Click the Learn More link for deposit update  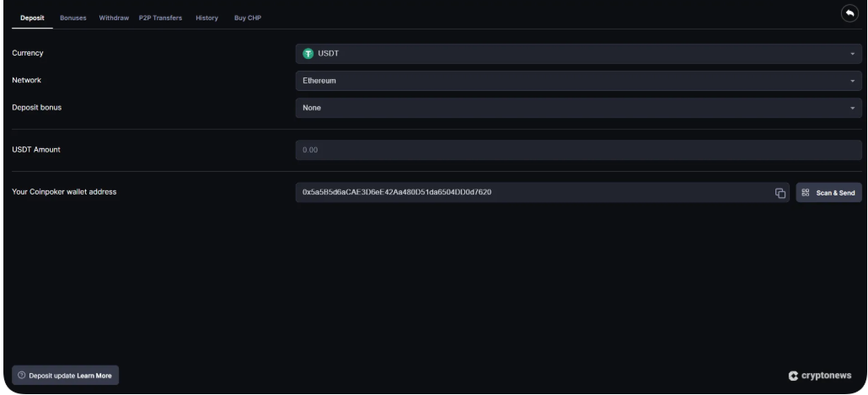94,376
